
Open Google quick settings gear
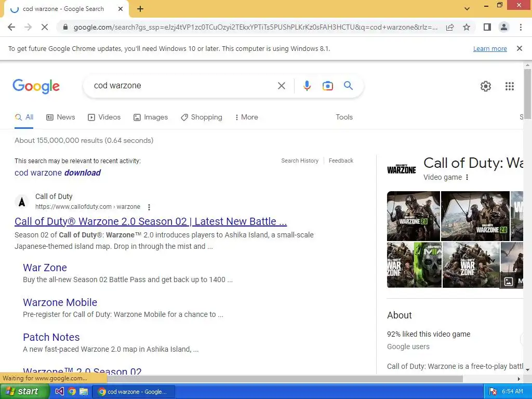[486, 86]
